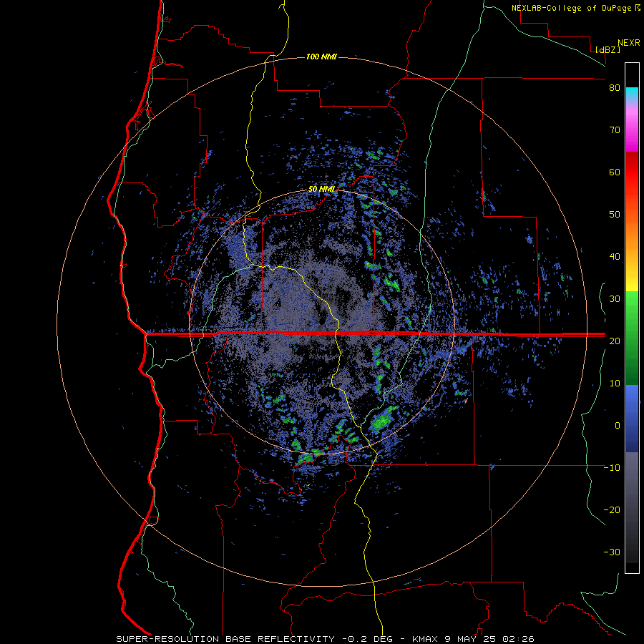Click the 20 dBZ scale value

(x=615, y=341)
